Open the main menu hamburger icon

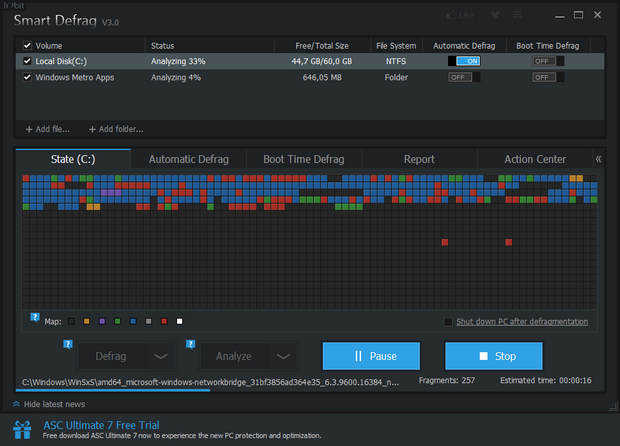pos(517,15)
